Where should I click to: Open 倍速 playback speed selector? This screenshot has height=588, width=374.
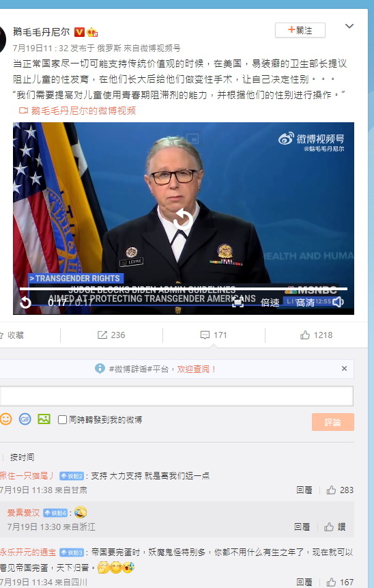(x=270, y=303)
